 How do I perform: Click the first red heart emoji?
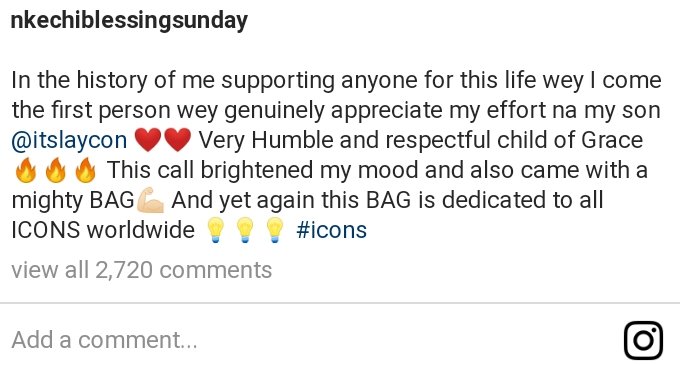(x=148, y=140)
